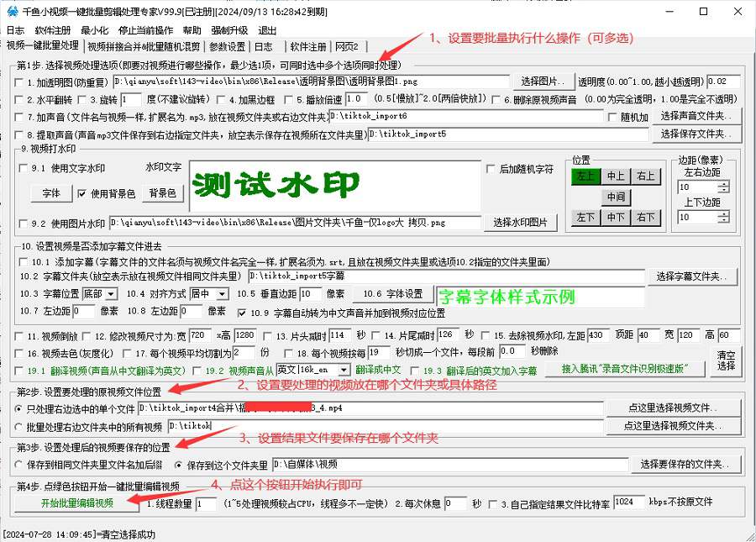The image size is (756, 542).
Task: Click the 水印文字 preview text box
Action: 334,185
